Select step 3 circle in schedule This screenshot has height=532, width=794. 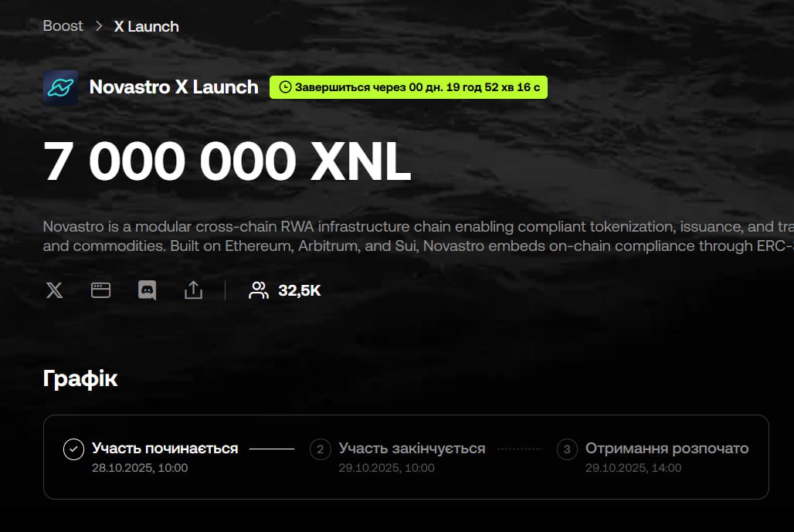point(567,449)
